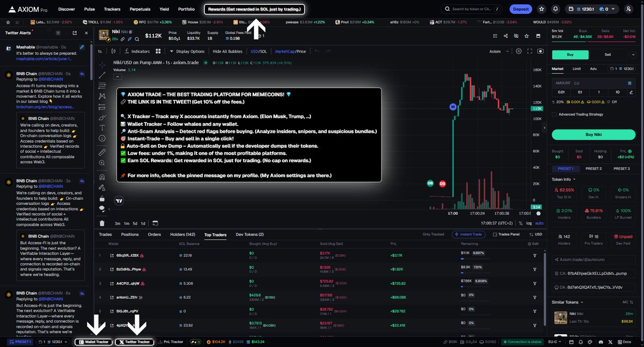Click the Buy Niki button

point(594,134)
